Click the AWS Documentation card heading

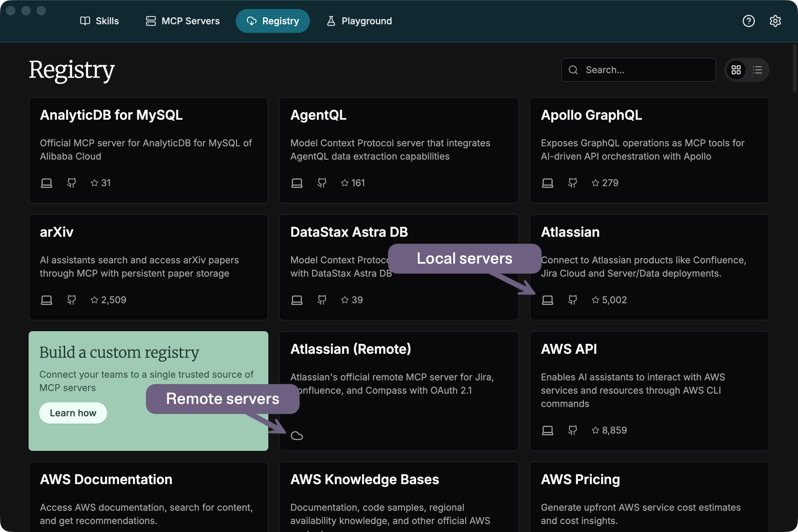click(x=106, y=479)
